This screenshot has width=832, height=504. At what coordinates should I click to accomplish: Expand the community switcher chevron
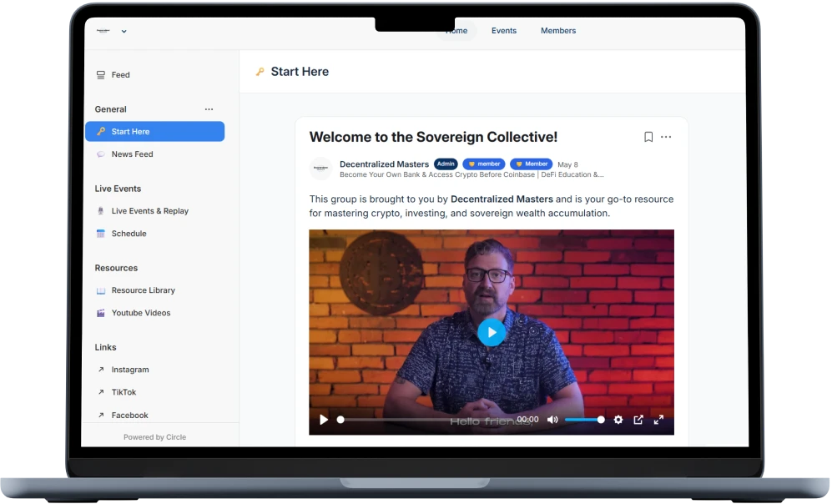coord(124,32)
